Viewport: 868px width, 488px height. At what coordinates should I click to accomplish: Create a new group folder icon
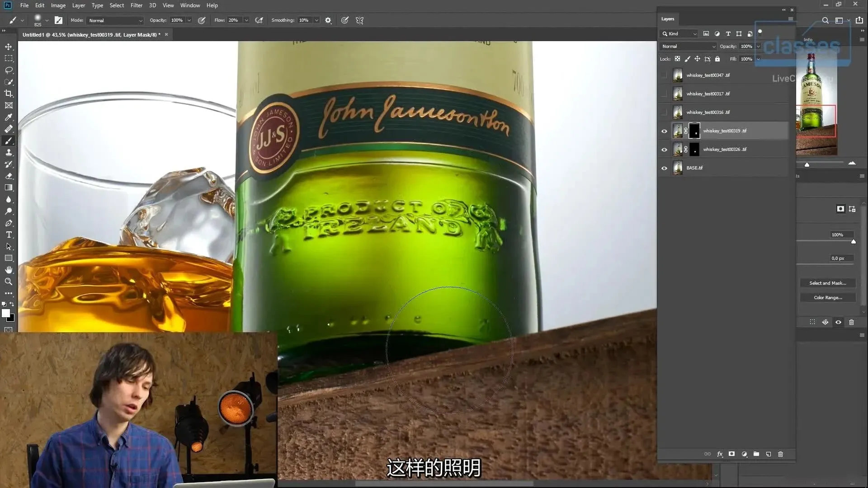pos(756,454)
